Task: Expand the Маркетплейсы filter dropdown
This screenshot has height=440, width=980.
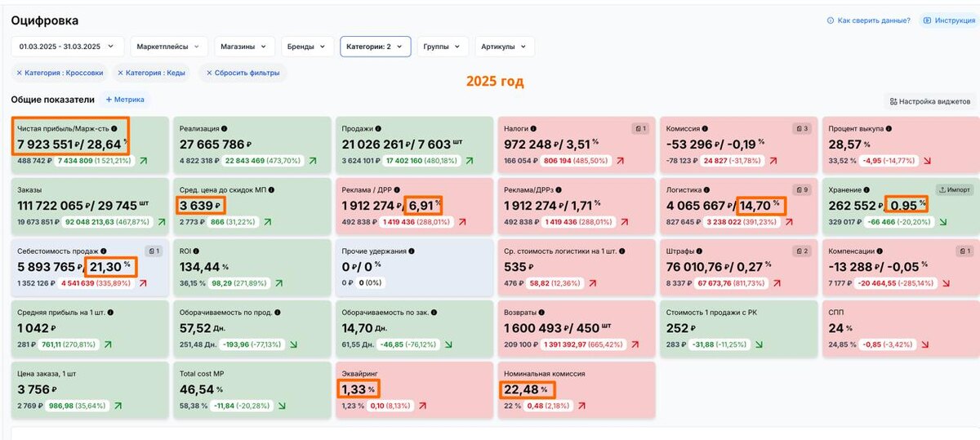Action: (169, 47)
